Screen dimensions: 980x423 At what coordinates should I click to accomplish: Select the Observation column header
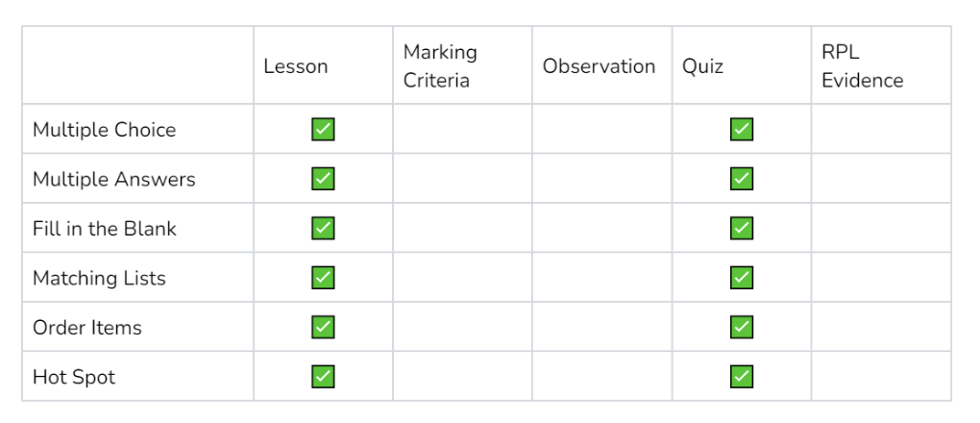(x=599, y=66)
